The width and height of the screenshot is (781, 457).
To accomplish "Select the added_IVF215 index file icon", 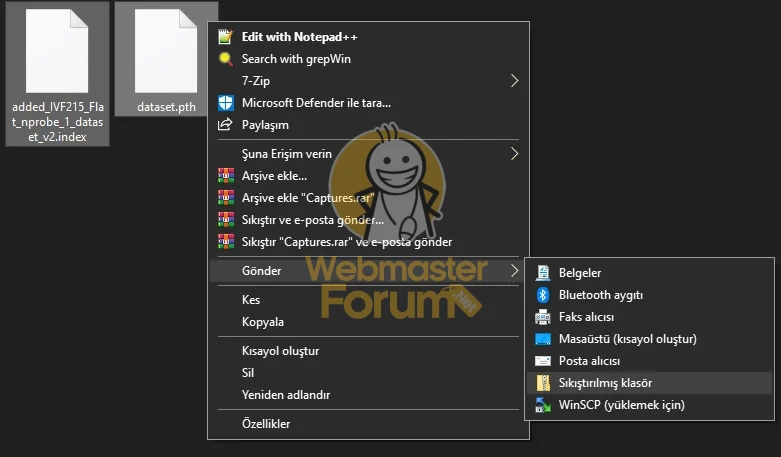I will 57,51.
